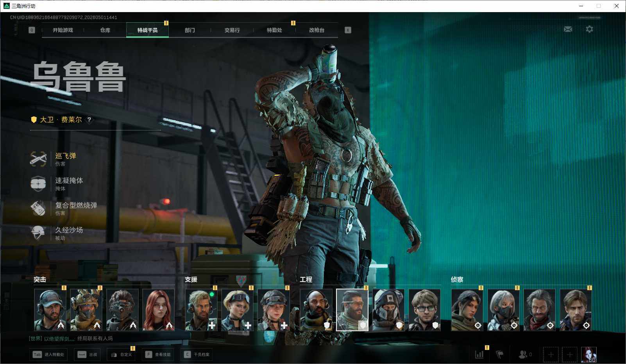626x364 pixels.
Task: Select the bald bearded 工程 operator
Action: 316,310
